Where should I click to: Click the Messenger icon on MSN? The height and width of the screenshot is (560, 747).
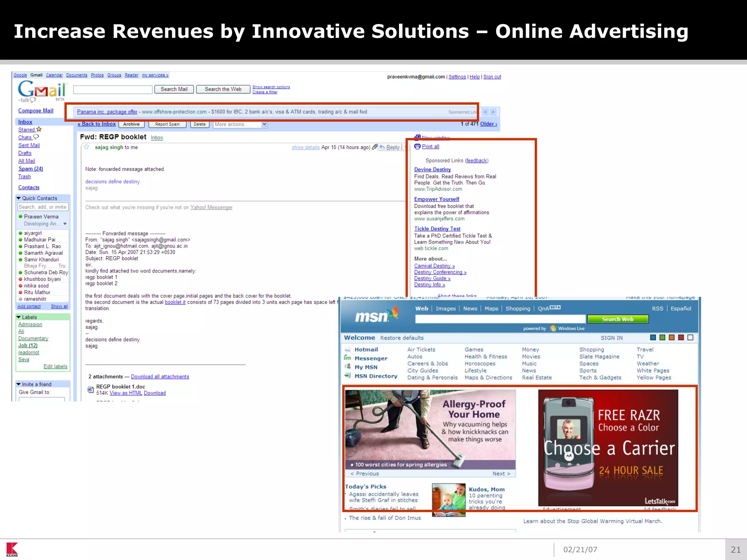point(348,358)
